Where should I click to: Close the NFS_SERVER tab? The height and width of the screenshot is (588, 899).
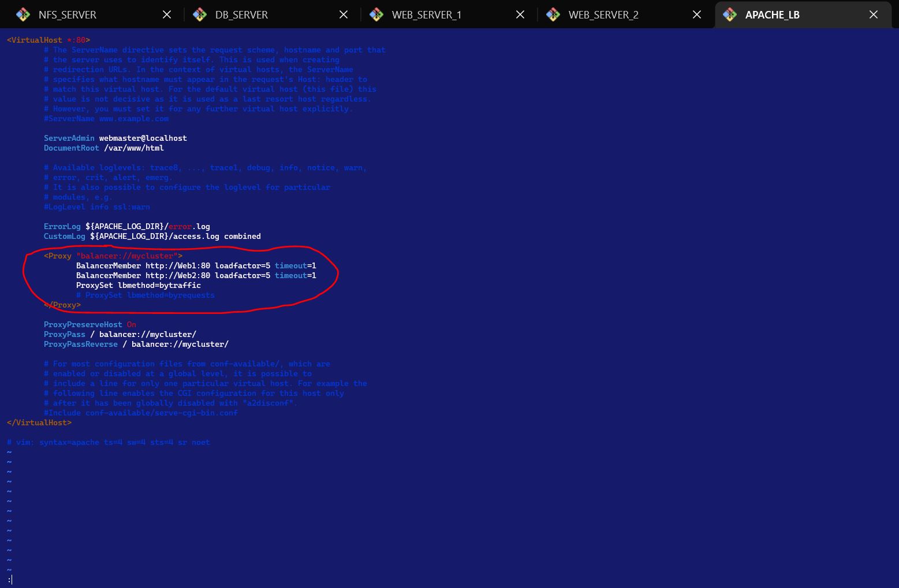(167, 14)
